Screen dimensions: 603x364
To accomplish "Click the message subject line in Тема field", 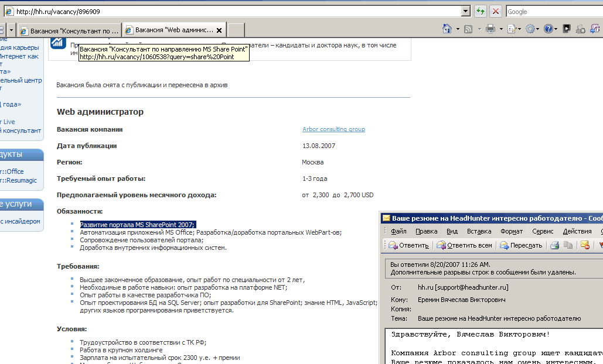I will [x=499, y=318].
